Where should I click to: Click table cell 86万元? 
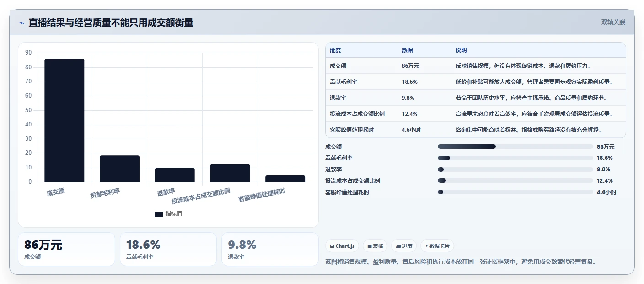410,66
